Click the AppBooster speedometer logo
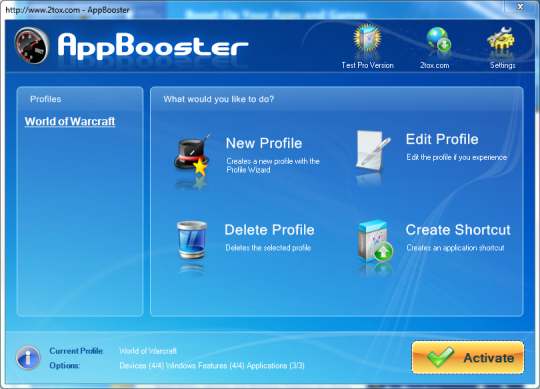 [x=32, y=45]
